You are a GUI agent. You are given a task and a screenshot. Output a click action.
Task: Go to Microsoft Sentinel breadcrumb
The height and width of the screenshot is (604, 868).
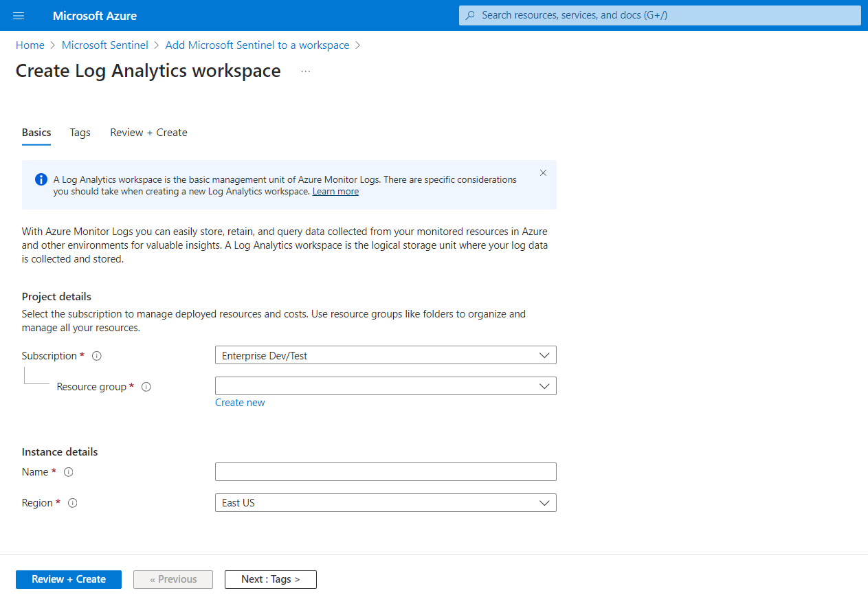(105, 45)
